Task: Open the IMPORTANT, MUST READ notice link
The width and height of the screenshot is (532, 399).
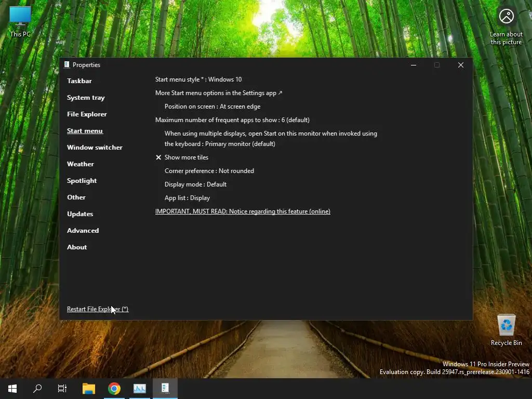Action: (243, 211)
